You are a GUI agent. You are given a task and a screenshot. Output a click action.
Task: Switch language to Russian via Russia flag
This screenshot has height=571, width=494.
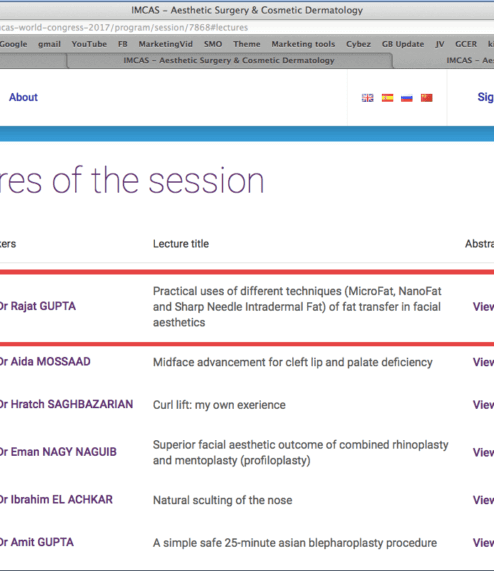coord(407,98)
